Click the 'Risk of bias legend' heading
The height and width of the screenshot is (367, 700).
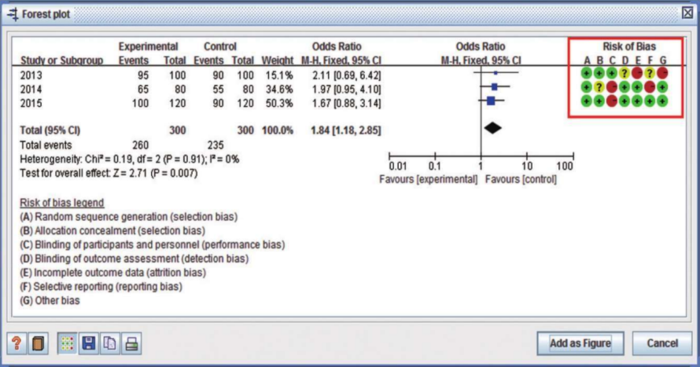click(x=62, y=203)
